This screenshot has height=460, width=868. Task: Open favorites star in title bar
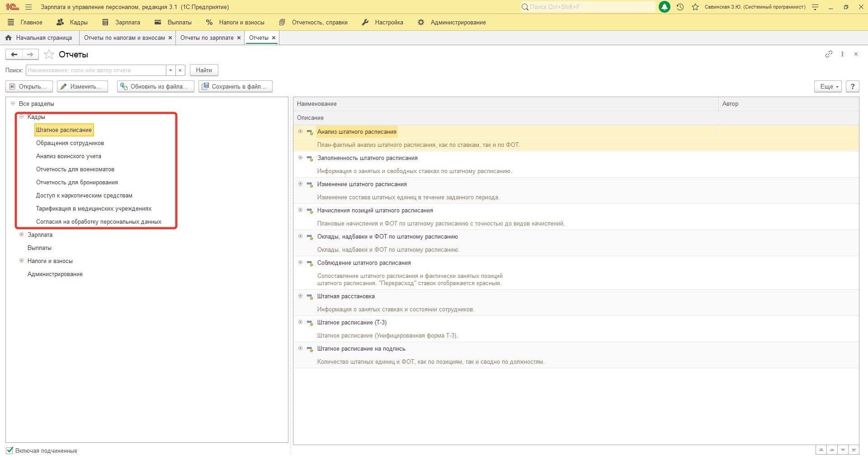pos(695,7)
